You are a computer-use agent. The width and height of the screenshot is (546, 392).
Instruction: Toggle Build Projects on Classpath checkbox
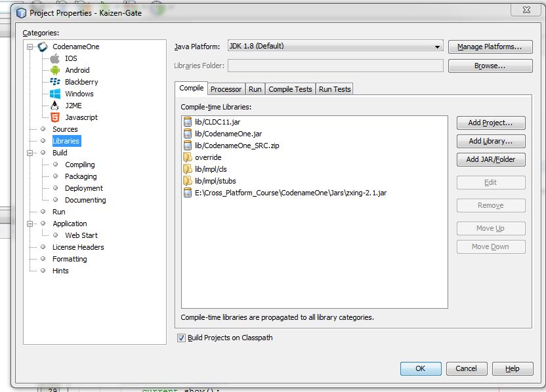[x=181, y=338]
